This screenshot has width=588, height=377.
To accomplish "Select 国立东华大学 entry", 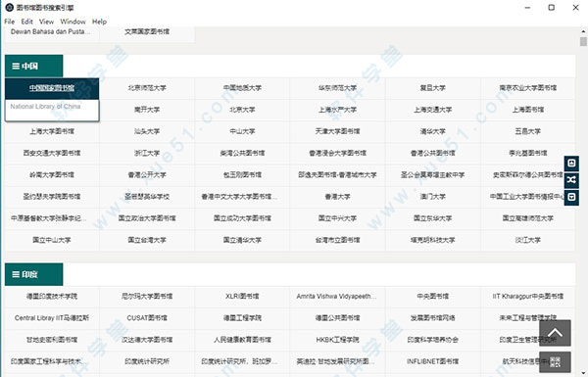I will pyautogui.click(x=433, y=218).
